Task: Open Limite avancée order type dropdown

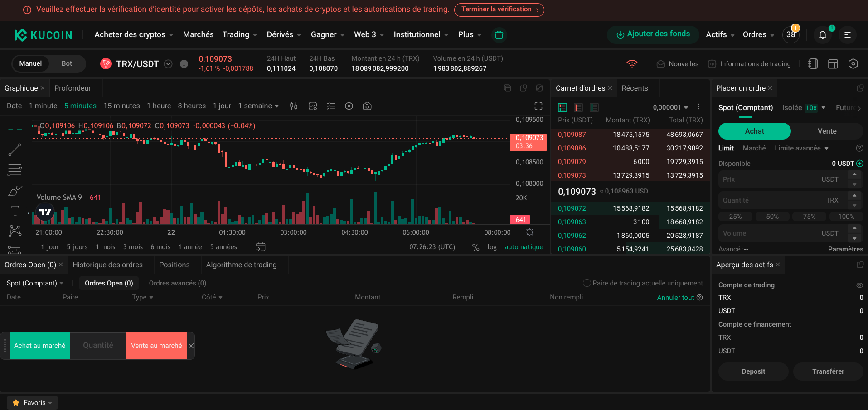Action: click(801, 148)
